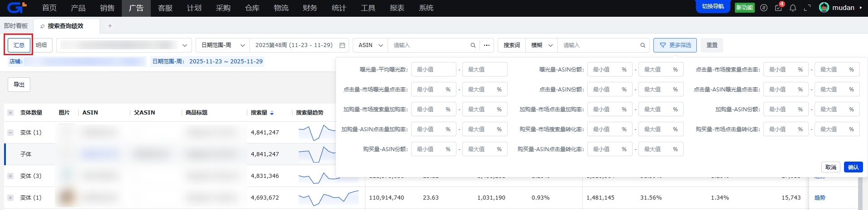
Task: Enter fullscreen using the expand icon
Action: pos(807,8)
